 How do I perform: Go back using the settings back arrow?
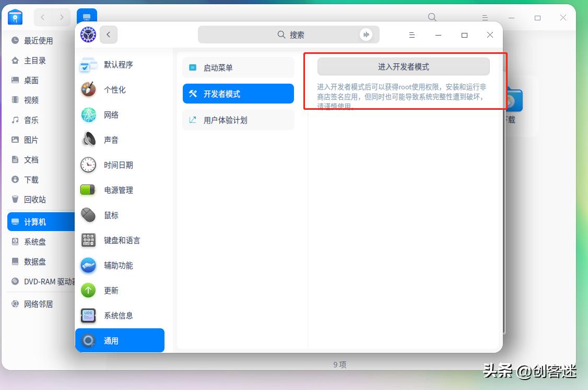(x=108, y=35)
